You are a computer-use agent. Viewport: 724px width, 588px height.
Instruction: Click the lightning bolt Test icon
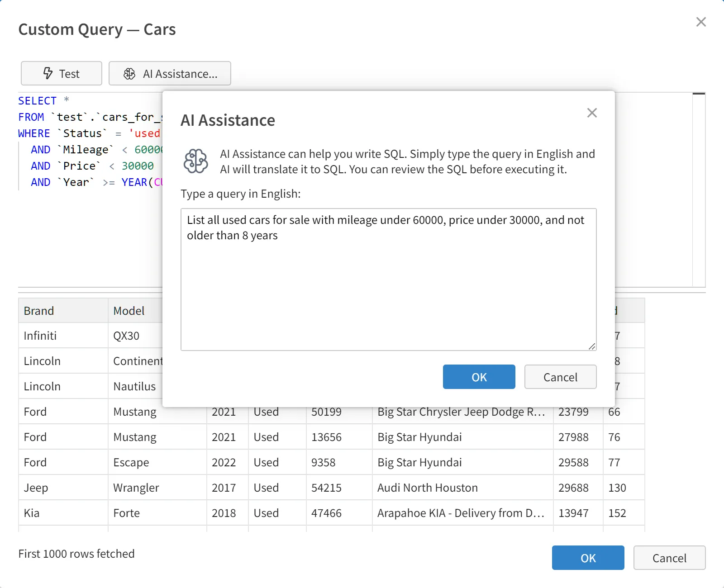click(x=48, y=73)
